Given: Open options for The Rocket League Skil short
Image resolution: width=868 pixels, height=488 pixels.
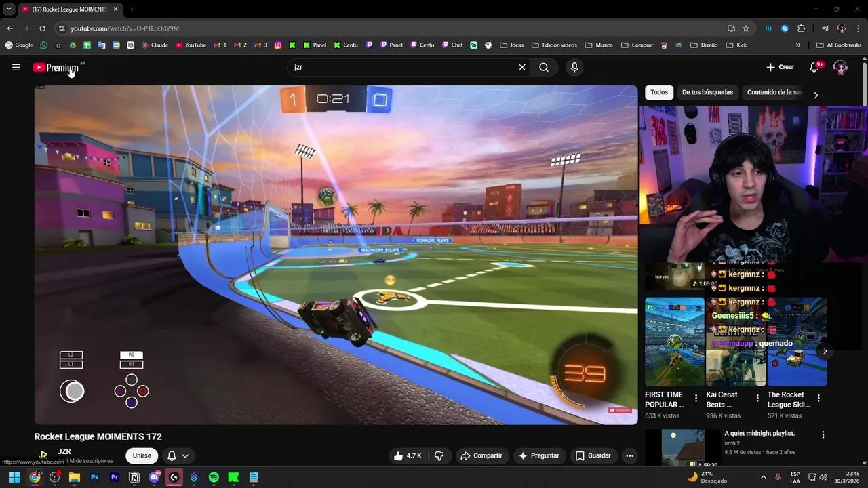Looking at the screenshot, I should [818, 399].
